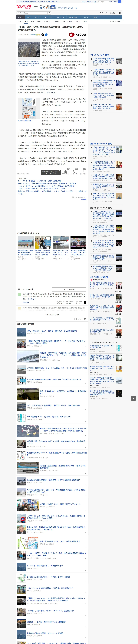138x644 pixels.
Task: Share first comment on X icon
Action: (x=85, y=302)
